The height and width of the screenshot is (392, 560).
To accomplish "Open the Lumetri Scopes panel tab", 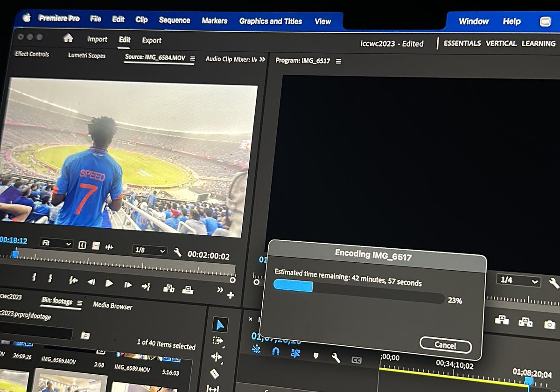I will coord(87,56).
